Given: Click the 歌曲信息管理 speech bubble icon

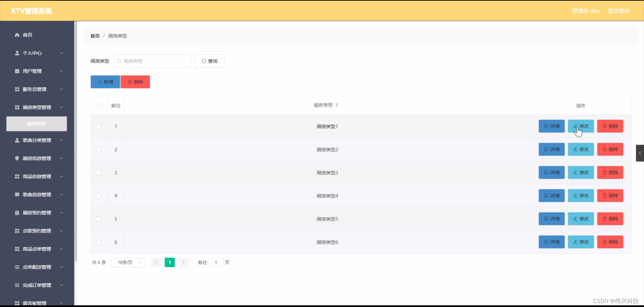Looking at the screenshot, I should (16, 194).
